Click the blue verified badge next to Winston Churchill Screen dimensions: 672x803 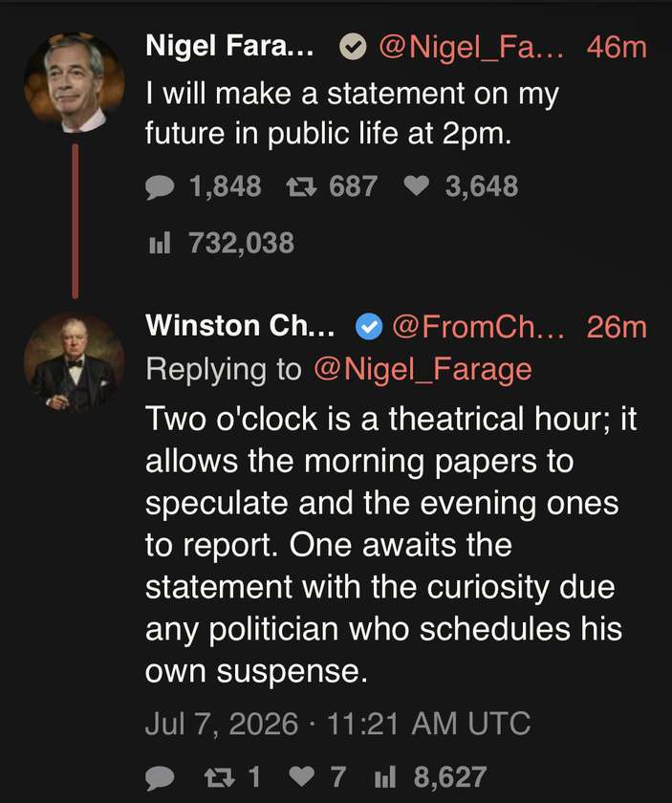(x=369, y=327)
